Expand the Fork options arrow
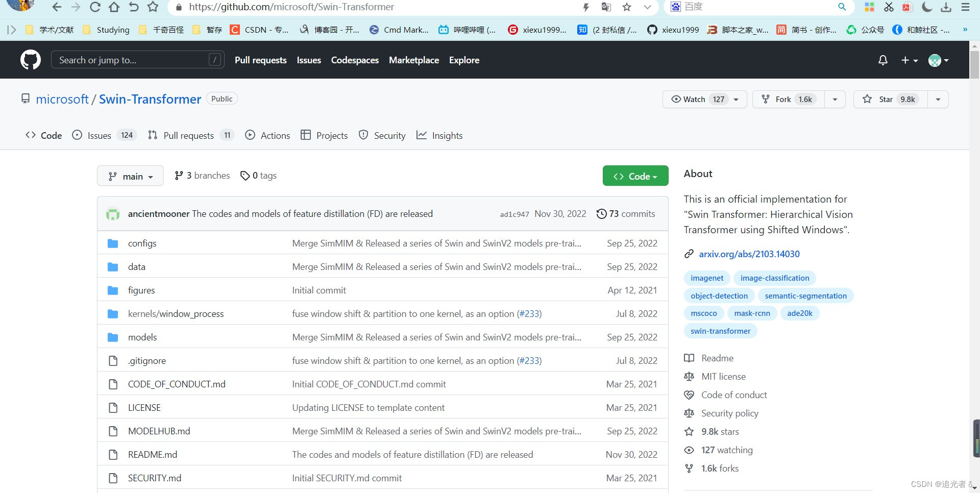This screenshot has width=980, height=493. pyautogui.click(x=835, y=99)
